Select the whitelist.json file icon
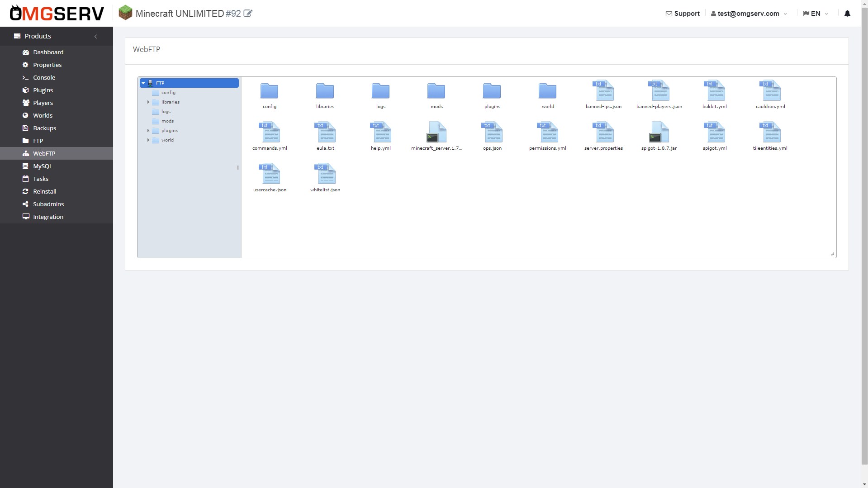 click(x=325, y=174)
